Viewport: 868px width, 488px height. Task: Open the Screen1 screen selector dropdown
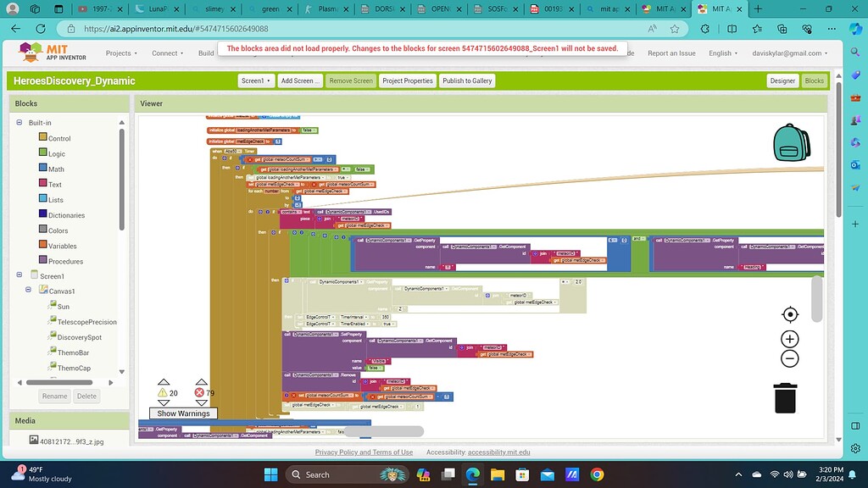(x=255, y=80)
